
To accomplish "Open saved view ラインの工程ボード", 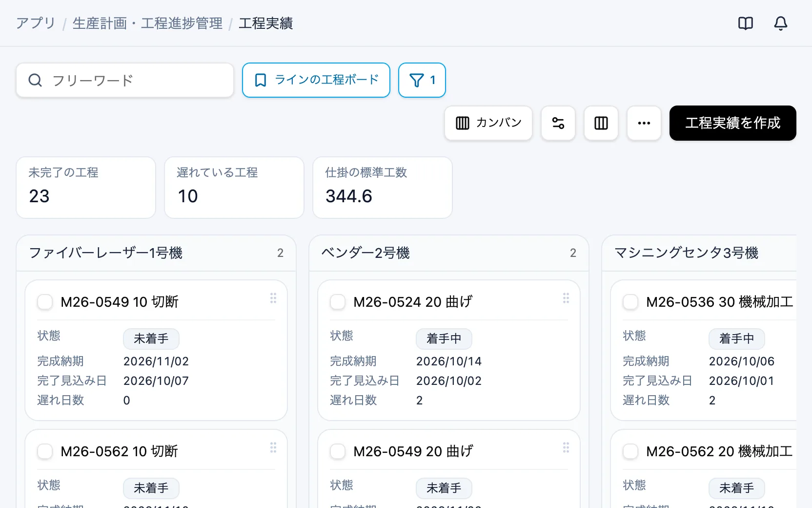I will 316,80.
